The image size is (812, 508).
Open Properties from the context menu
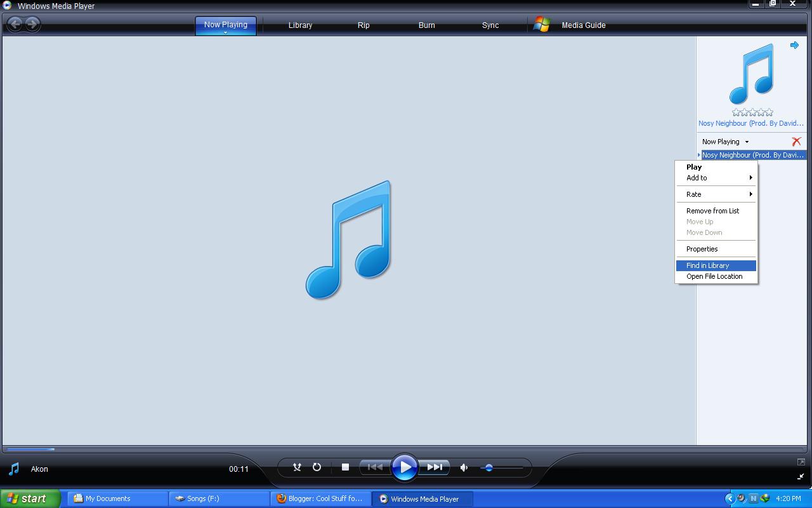(x=716, y=249)
